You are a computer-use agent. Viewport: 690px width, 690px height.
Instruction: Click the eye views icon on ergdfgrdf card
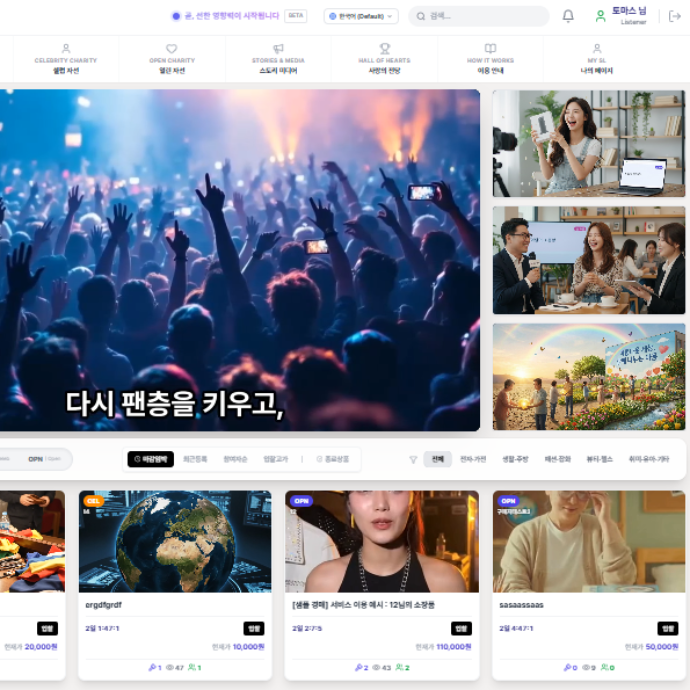tap(169, 668)
